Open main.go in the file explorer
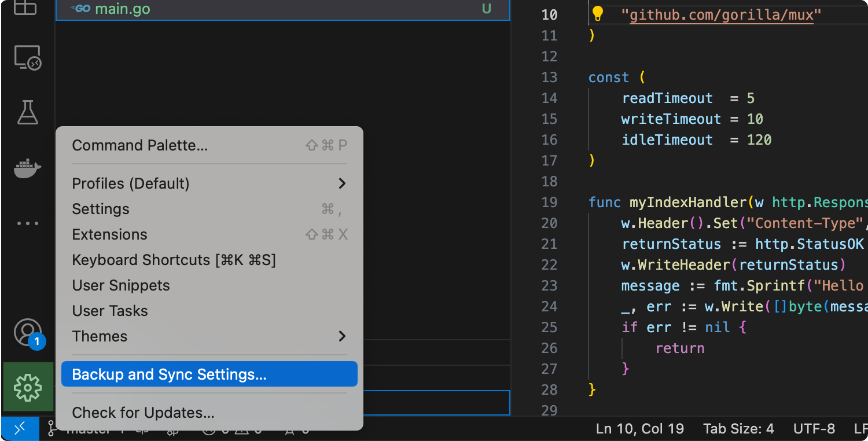This screenshot has width=868, height=441. pos(123,9)
